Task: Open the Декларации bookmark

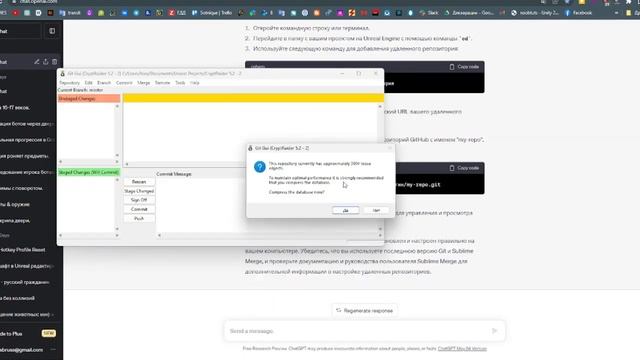Action: pos(469,13)
